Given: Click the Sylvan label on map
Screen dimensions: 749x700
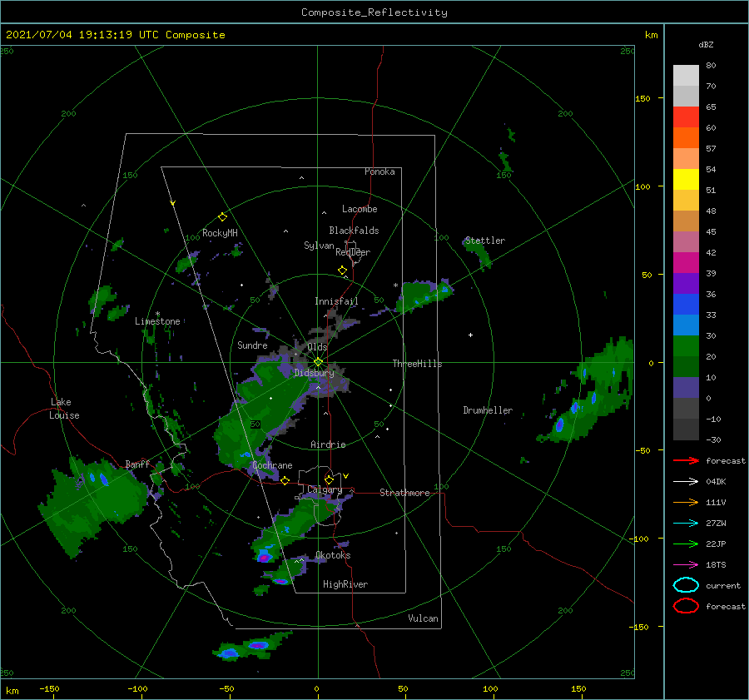Looking at the screenshot, I should click(319, 246).
